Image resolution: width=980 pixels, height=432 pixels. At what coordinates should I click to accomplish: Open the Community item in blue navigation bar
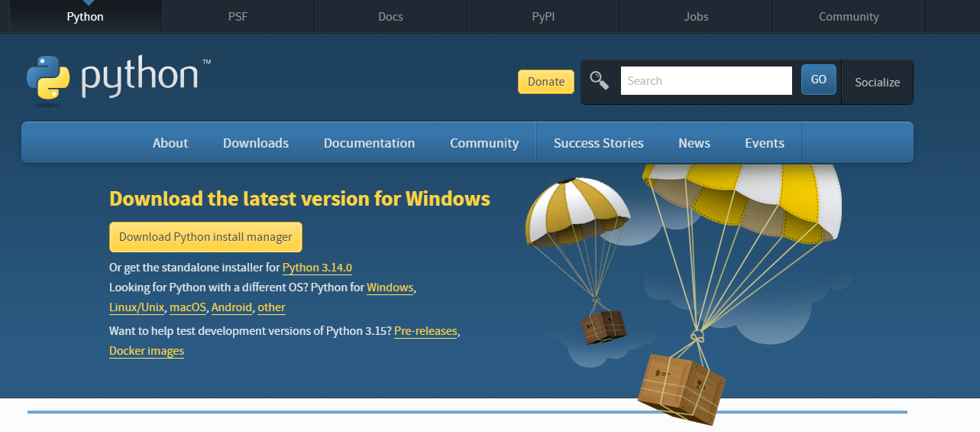[x=484, y=143]
